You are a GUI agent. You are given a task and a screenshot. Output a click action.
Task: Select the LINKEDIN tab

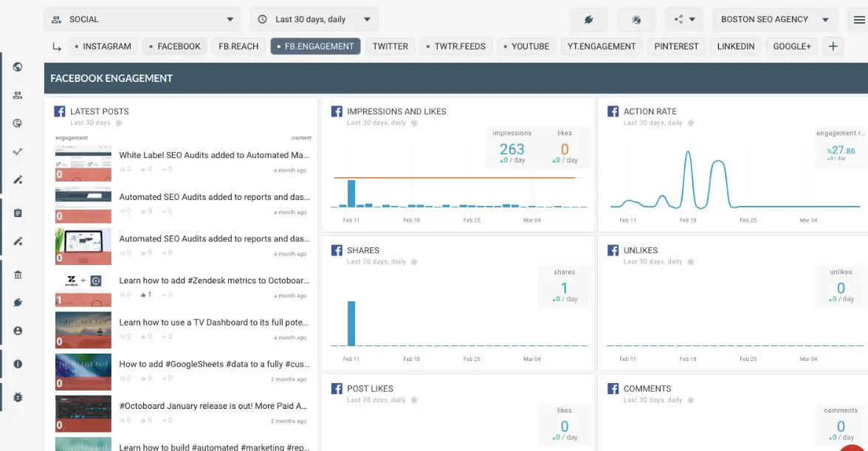click(x=735, y=47)
